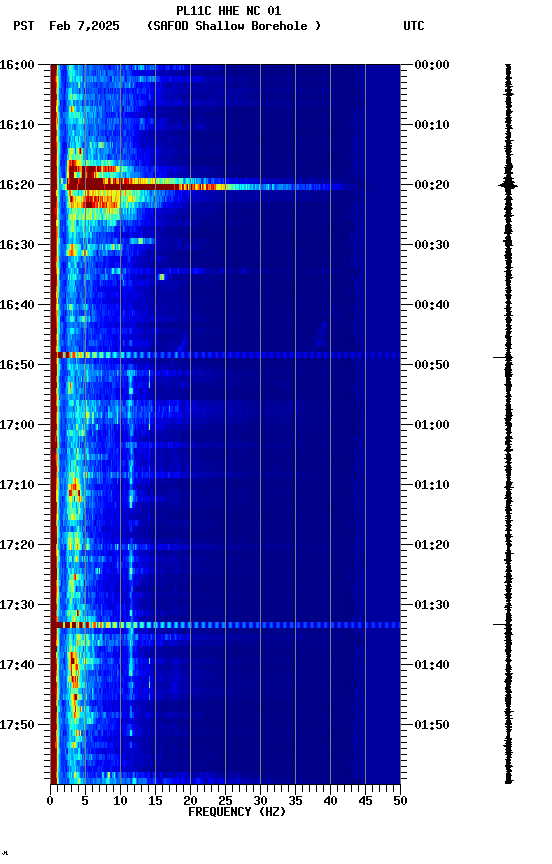The width and height of the screenshot is (552, 864).
Task: Click the 00:20 UTC time label
Action: pyautogui.click(x=432, y=185)
